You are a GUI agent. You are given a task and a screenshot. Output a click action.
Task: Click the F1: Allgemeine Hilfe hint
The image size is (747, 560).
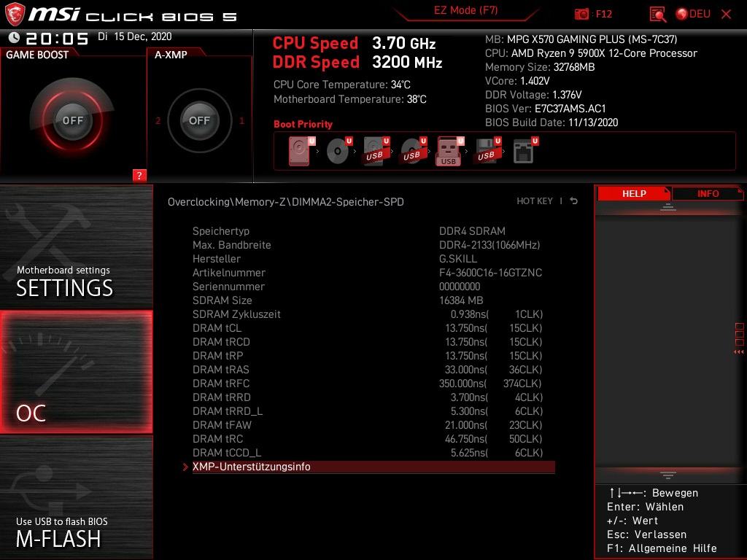point(662,548)
